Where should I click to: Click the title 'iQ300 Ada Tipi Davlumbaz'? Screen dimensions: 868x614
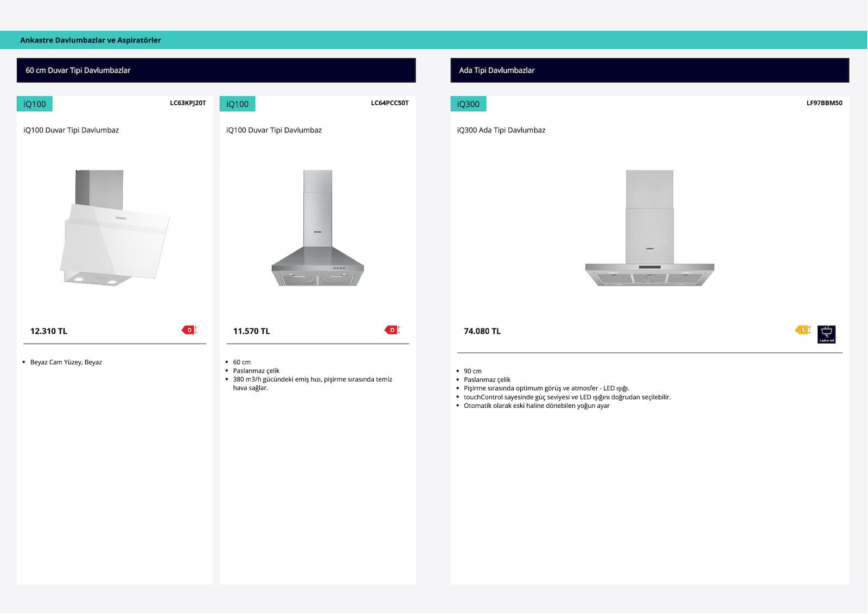point(501,130)
